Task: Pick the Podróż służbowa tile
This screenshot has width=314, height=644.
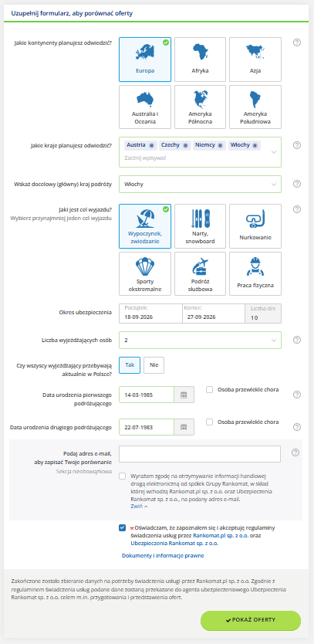Action: point(200,273)
